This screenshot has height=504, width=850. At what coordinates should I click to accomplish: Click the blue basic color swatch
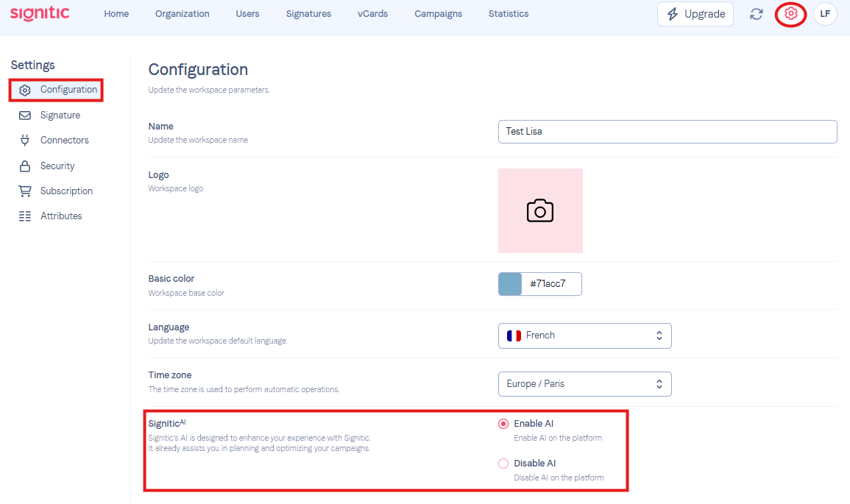click(510, 284)
